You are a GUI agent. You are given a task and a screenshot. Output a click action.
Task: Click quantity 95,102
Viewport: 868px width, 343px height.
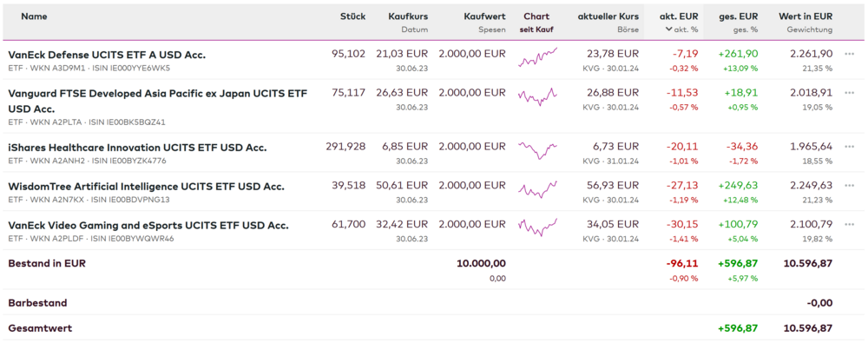click(349, 55)
